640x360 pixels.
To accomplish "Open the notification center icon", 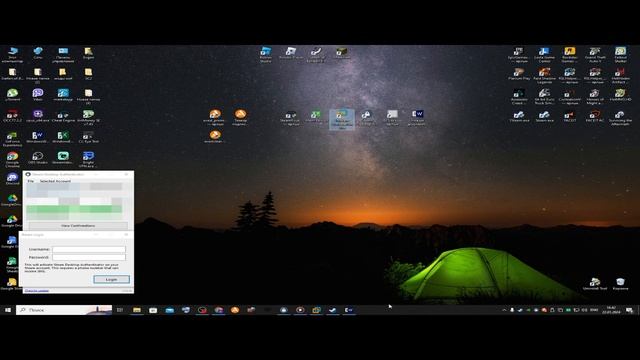I will pyautogui.click(x=629, y=310).
